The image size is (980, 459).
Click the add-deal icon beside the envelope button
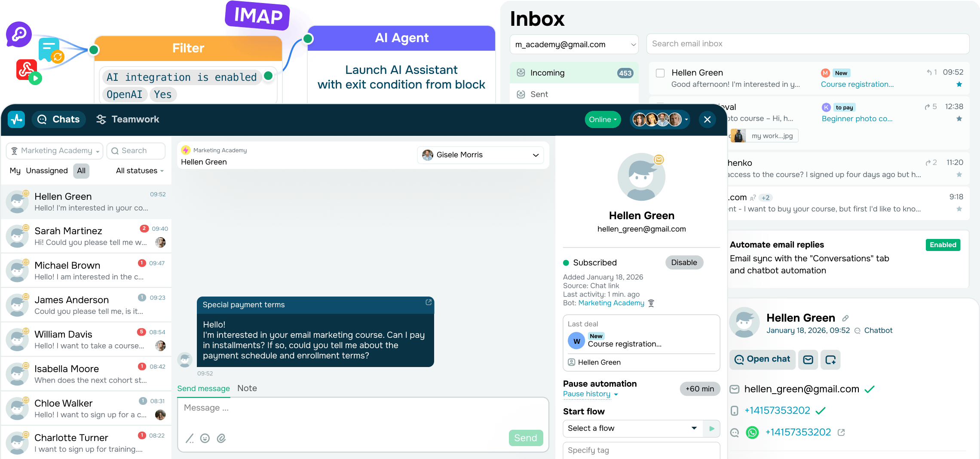click(x=830, y=360)
